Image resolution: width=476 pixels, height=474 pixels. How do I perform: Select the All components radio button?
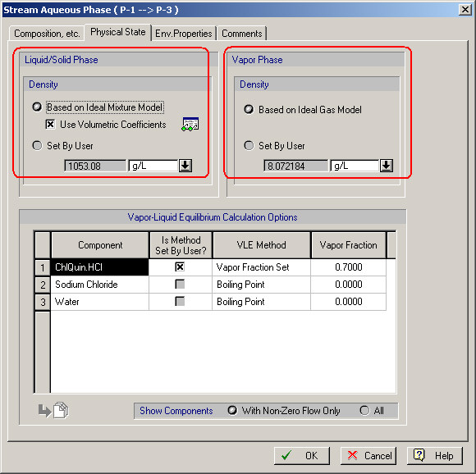[364, 410]
